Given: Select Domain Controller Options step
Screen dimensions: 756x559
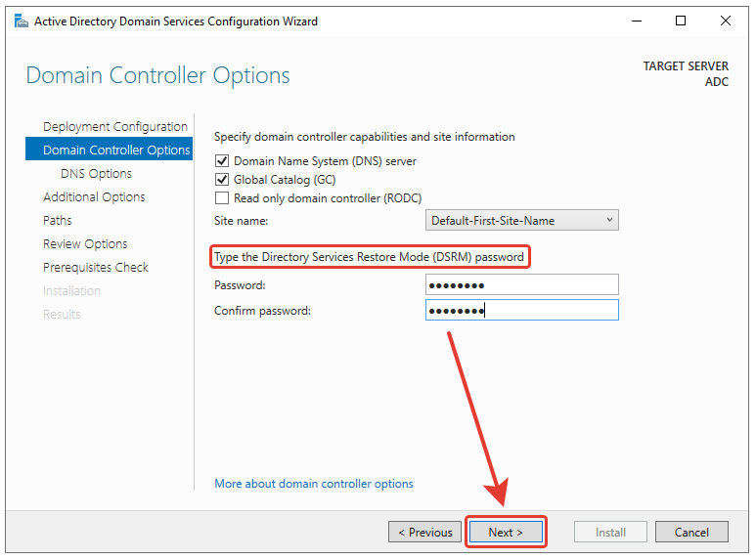Looking at the screenshot, I should pyautogui.click(x=116, y=150).
